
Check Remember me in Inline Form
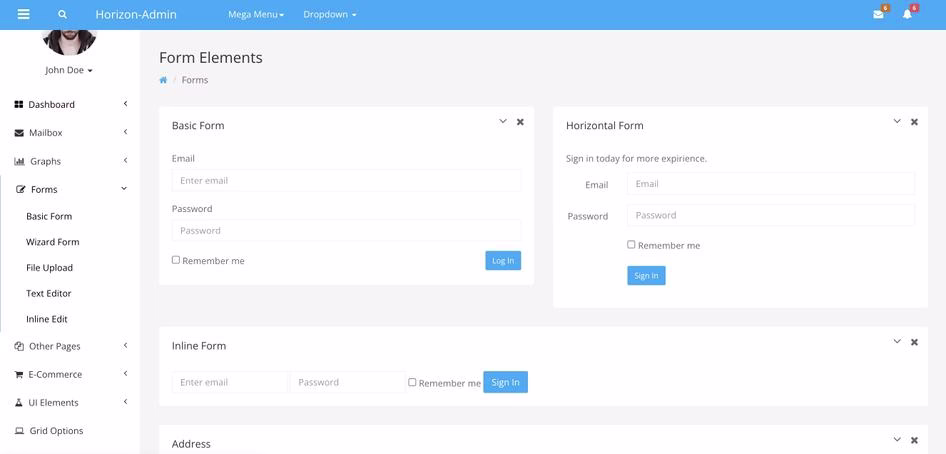pyautogui.click(x=412, y=382)
